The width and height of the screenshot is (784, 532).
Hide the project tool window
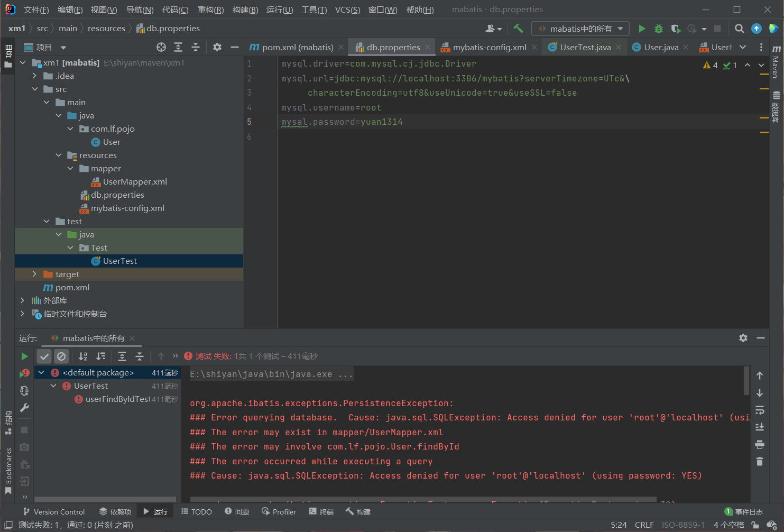pyautogui.click(x=235, y=47)
